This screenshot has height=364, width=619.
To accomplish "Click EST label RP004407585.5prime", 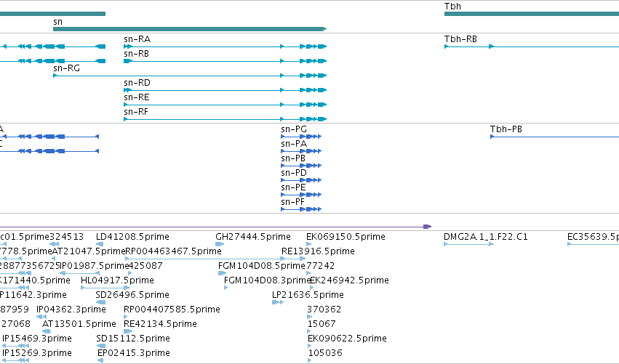I will [x=172, y=310].
